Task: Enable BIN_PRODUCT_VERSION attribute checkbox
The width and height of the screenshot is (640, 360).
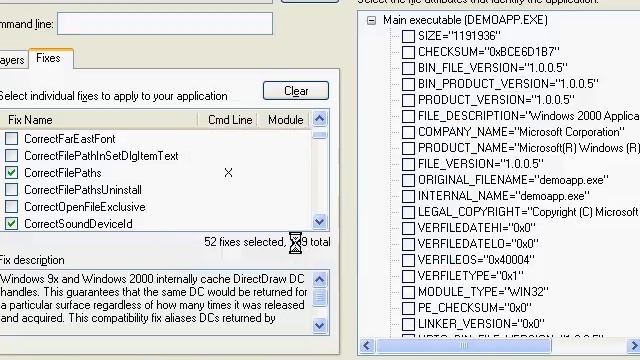Action: (x=408, y=84)
